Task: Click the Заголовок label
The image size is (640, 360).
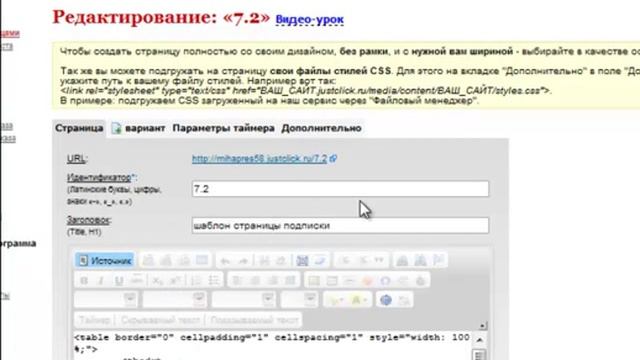Action: (x=89, y=220)
